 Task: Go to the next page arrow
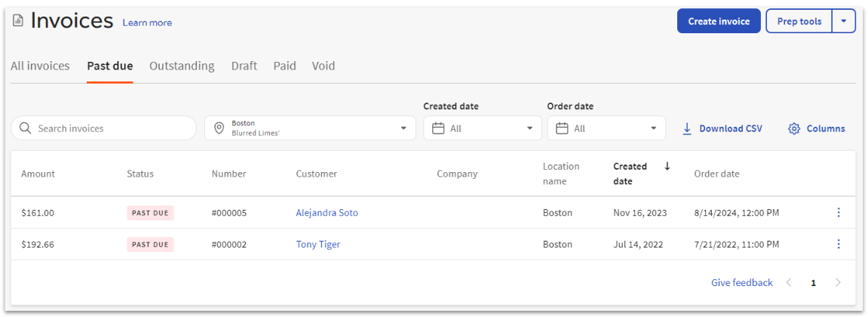click(838, 283)
